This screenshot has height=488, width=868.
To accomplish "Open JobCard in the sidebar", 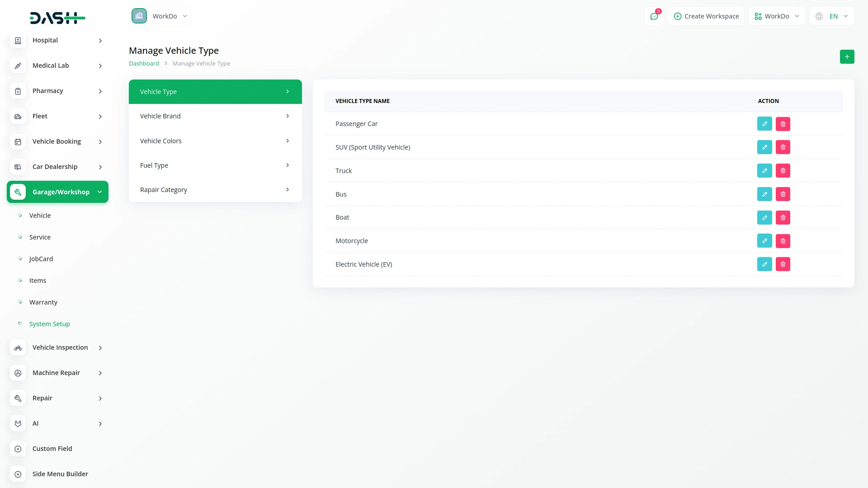I will coord(41,259).
